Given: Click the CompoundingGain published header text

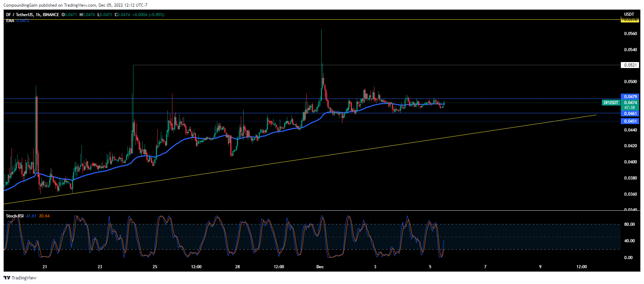Looking at the screenshot, I should 75,5.
